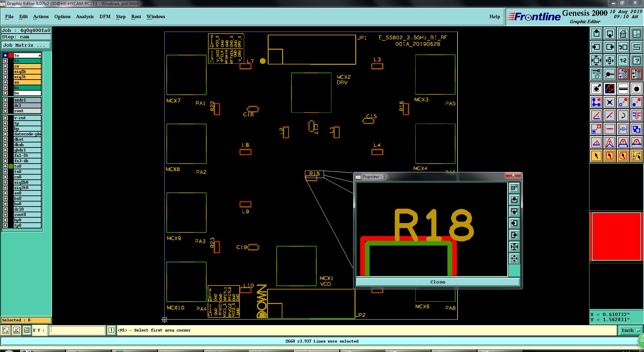Pan view right in main toolbar
The image size is (644, 352).
(610, 47)
